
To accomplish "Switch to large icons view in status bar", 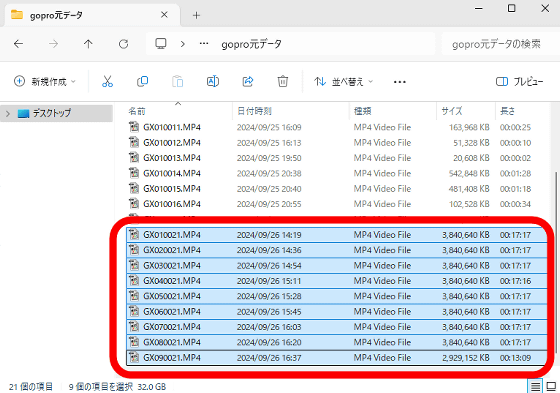I will (x=551, y=386).
